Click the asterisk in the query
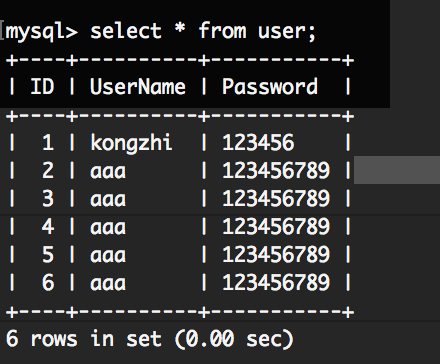Viewport: 440px width, 364px height. point(180,28)
